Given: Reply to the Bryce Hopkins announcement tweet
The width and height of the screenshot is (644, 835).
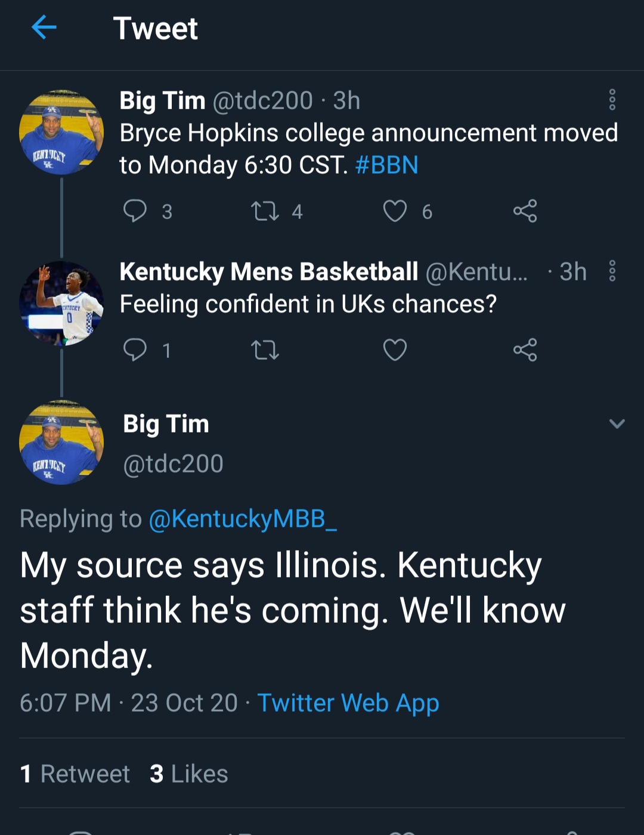Looking at the screenshot, I should tap(135, 211).
